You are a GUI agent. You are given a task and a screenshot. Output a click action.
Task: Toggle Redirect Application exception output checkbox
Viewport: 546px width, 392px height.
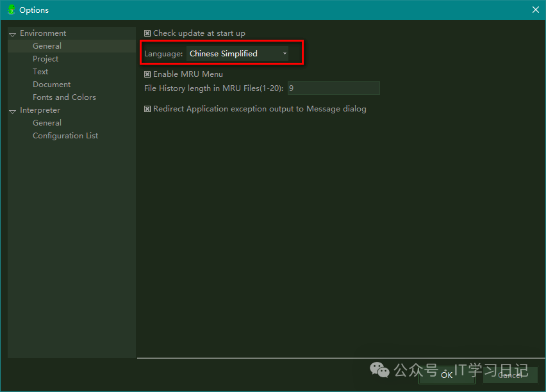point(147,109)
